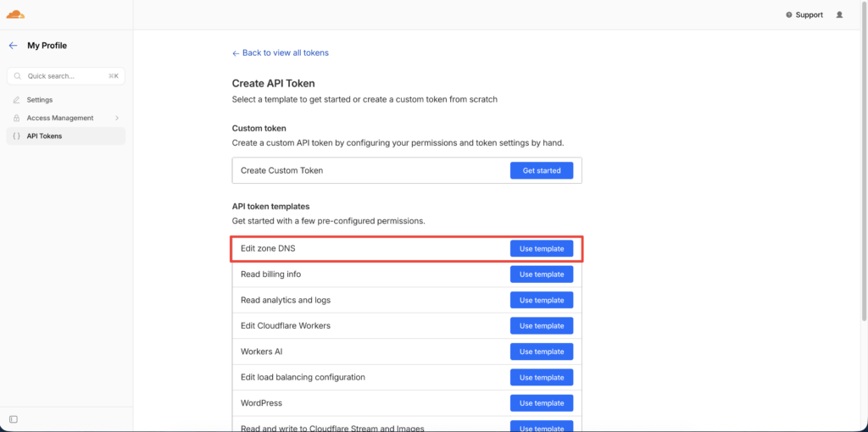
Task: Click the Cloudflare logo icon
Action: pyautogui.click(x=15, y=14)
